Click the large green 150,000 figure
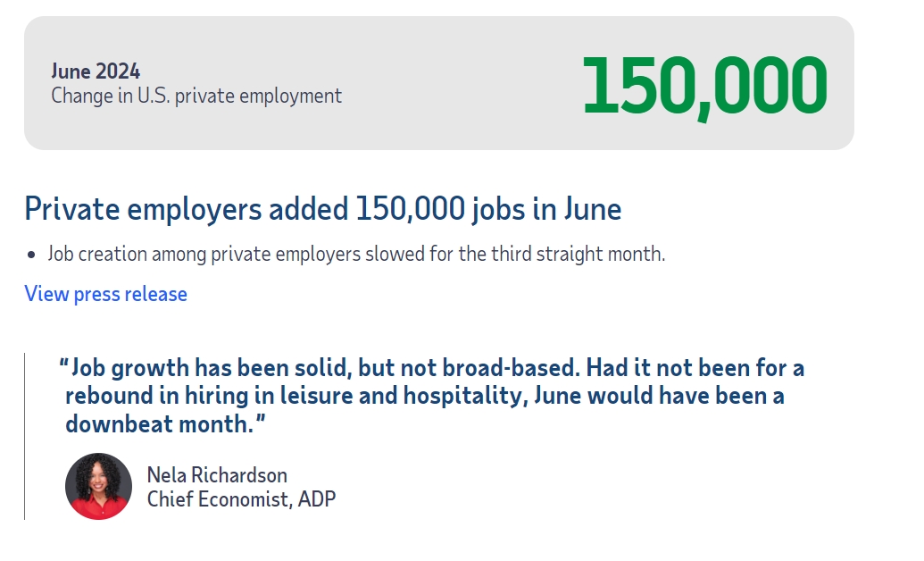Screen dimensions: 924x561 [x=704, y=88]
